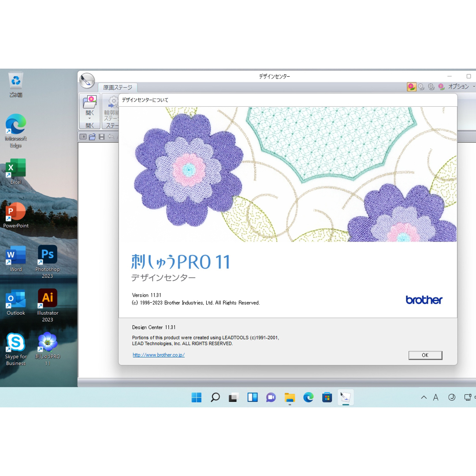Click the 'Design Center 11.31' text

click(x=154, y=327)
